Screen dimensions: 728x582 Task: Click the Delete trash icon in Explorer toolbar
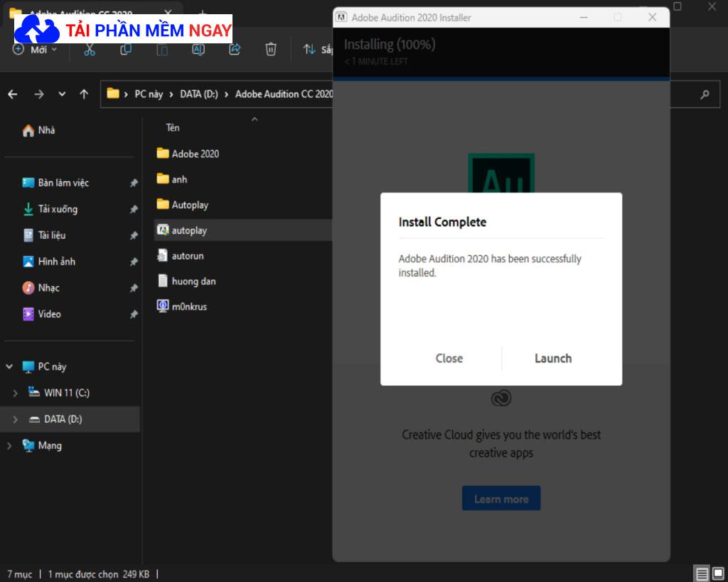click(x=271, y=49)
